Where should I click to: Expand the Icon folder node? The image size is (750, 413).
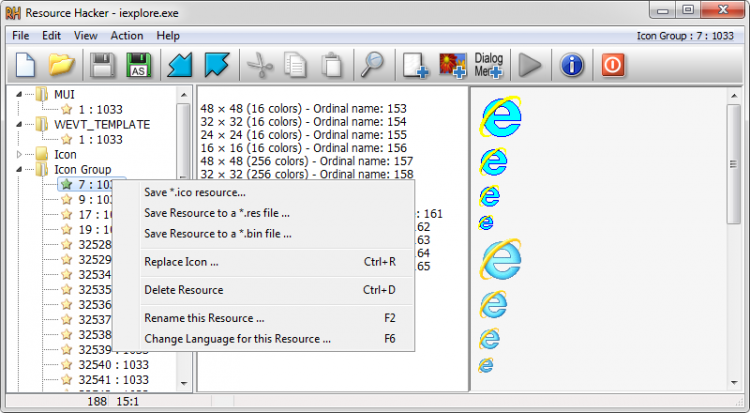click(x=19, y=155)
